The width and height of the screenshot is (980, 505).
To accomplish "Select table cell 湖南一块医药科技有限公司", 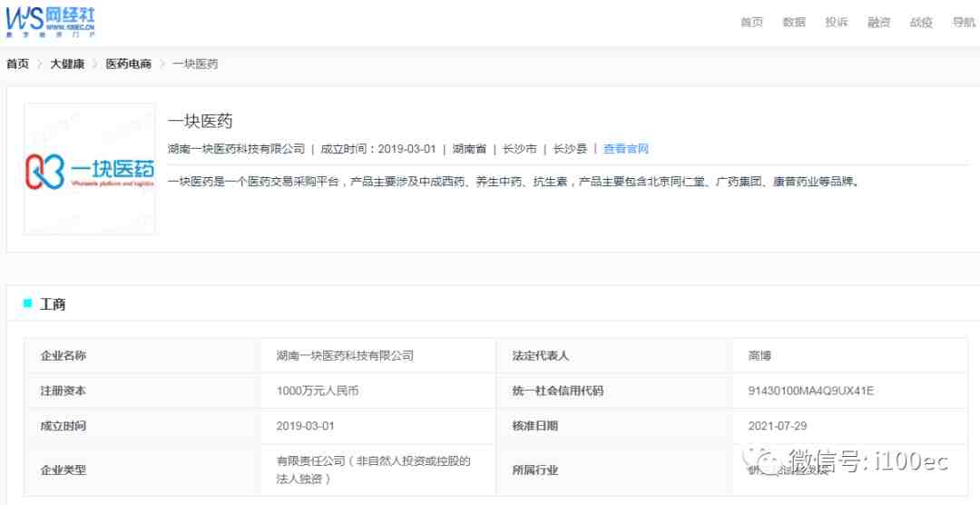I will tap(345, 355).
